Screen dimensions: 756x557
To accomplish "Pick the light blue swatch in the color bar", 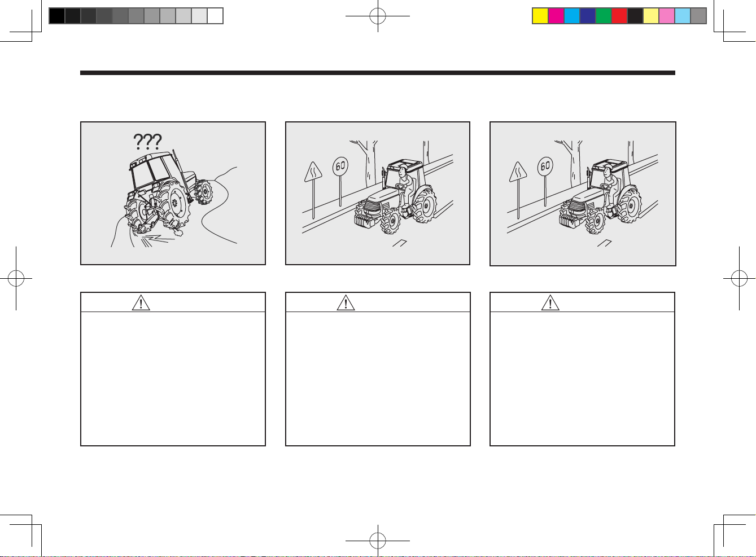I will [683, 16].
